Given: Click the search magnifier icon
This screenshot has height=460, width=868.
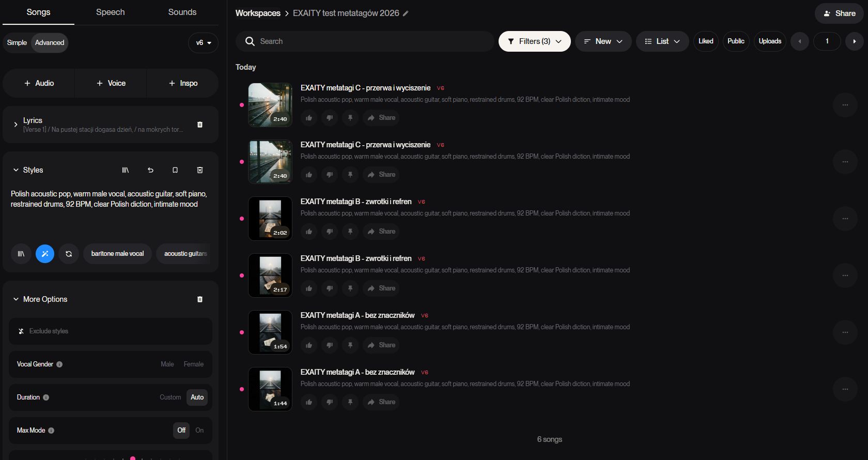Looking at the screenshot, I should (x=250, y=41).
